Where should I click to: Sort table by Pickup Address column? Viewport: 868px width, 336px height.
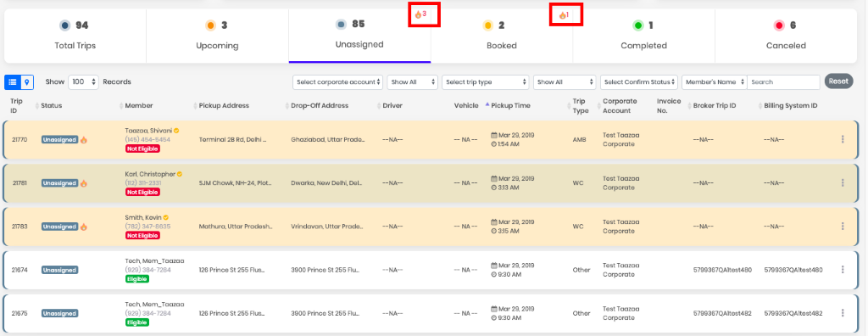tap(224, 105)
